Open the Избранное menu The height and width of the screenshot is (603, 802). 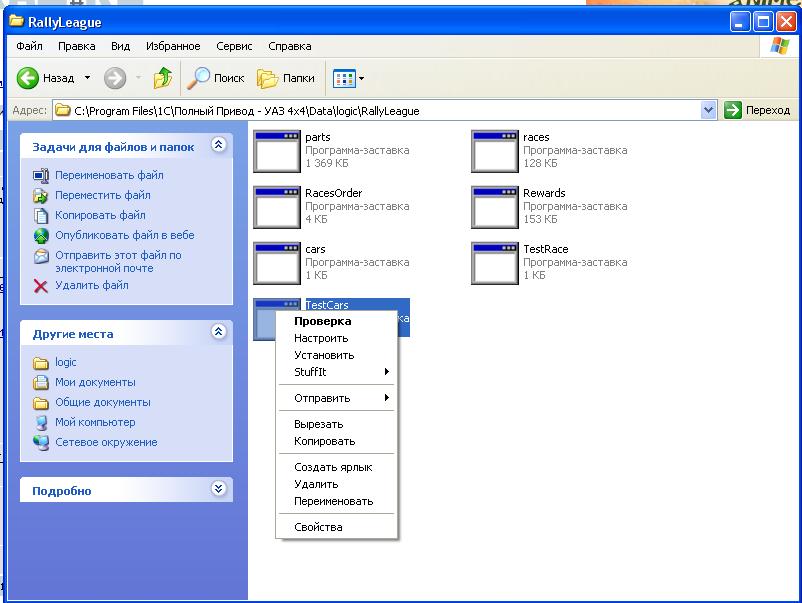click(173, 46)
